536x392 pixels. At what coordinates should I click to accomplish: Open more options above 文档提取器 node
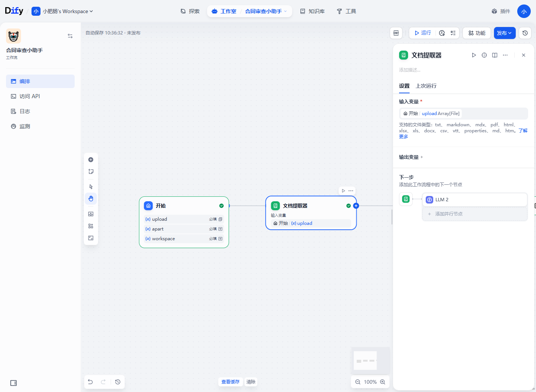pos(351,191)
